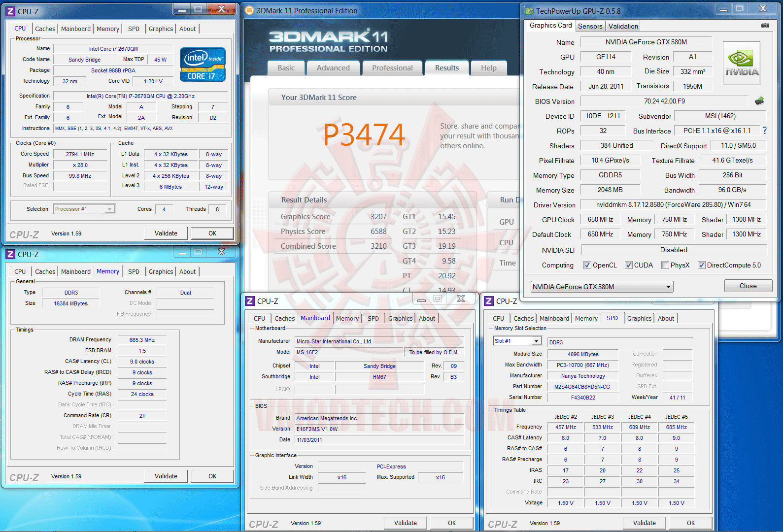Click the Graphics Score label in 3DMark
This screenshot has height=532, width=783.
pyautogui.click(x=306, y=217)
